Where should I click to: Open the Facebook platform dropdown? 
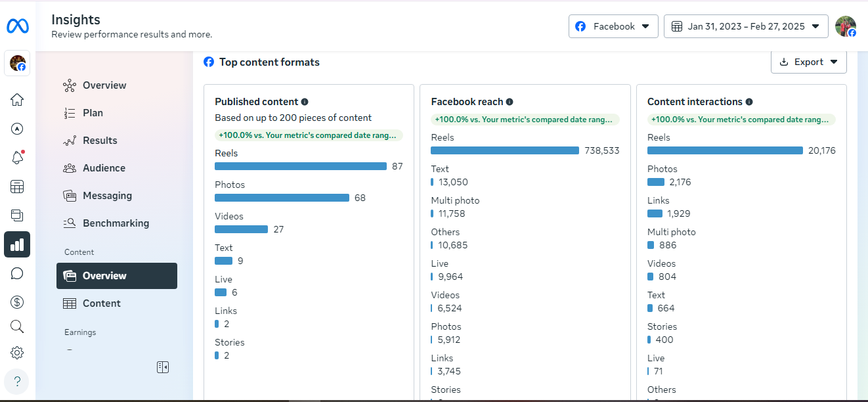coord(613,26)
